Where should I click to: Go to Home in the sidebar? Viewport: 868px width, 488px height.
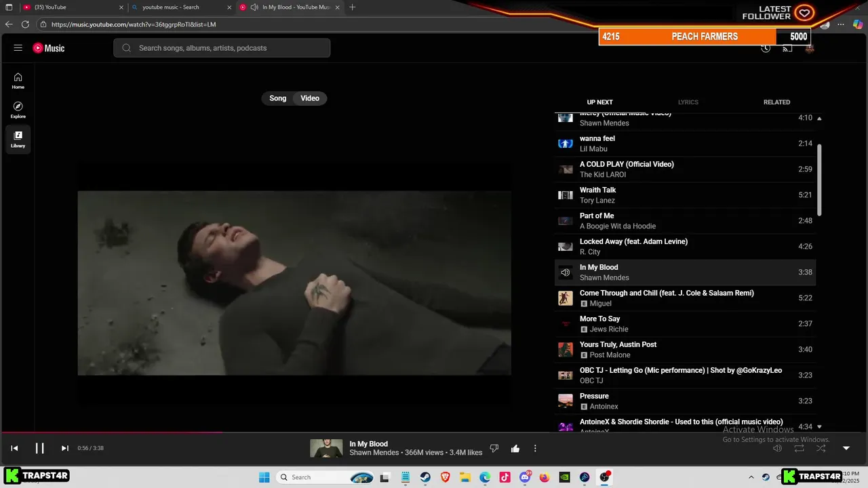pyautogui.click(x=18, y=81)
